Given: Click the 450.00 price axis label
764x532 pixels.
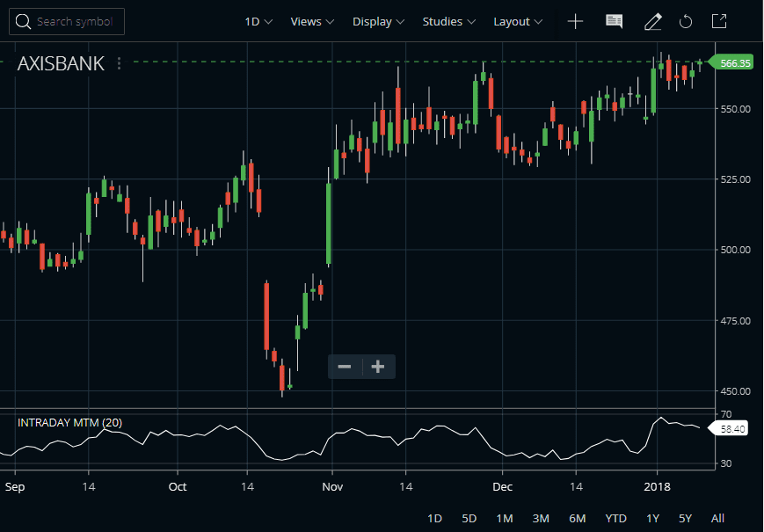Looking at the screenshot, I should tap(736, 390).
